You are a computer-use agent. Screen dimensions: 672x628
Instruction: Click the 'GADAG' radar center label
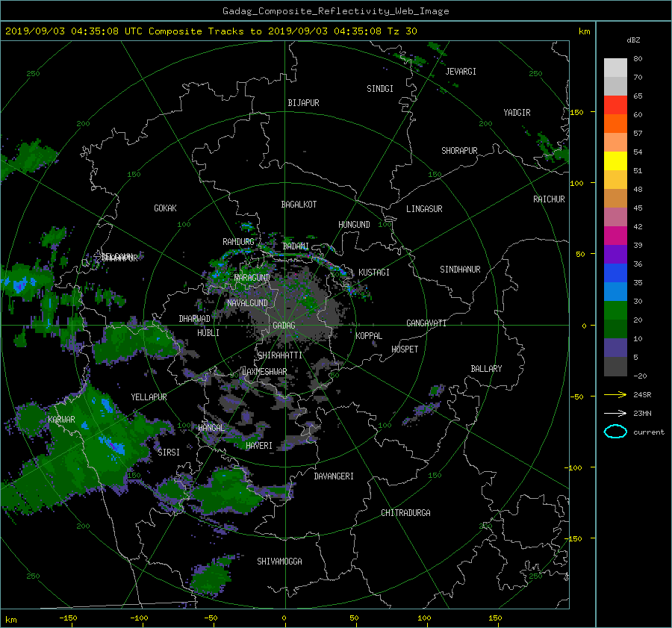tap(284, 326)
